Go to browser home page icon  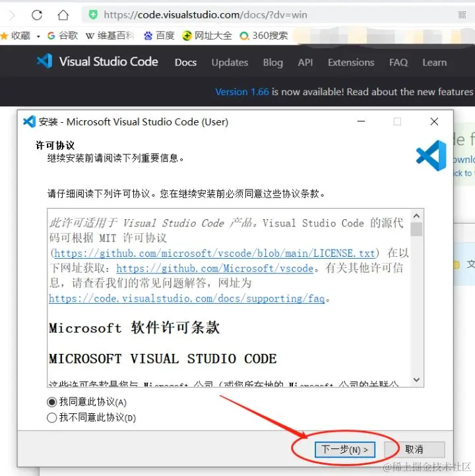[63, 15]
